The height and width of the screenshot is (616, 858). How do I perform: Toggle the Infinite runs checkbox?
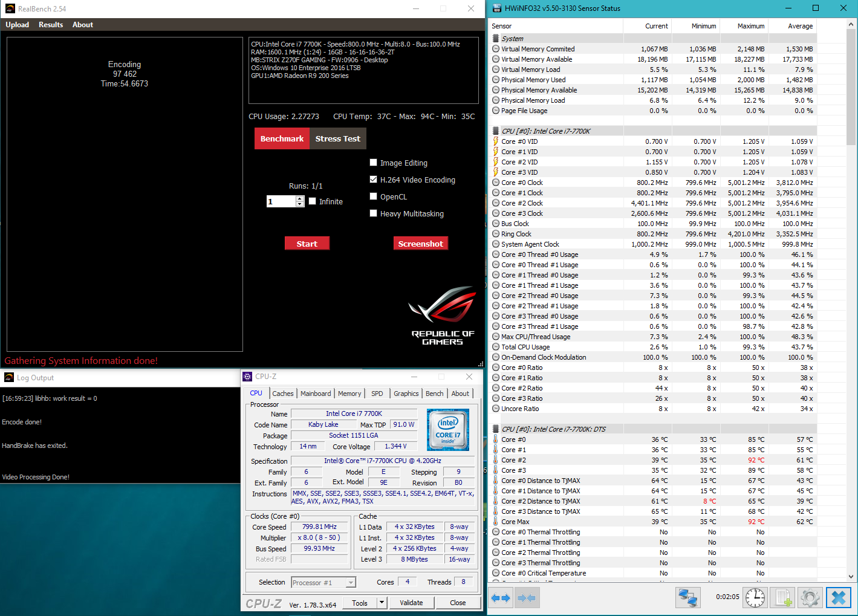coord(313,201)
